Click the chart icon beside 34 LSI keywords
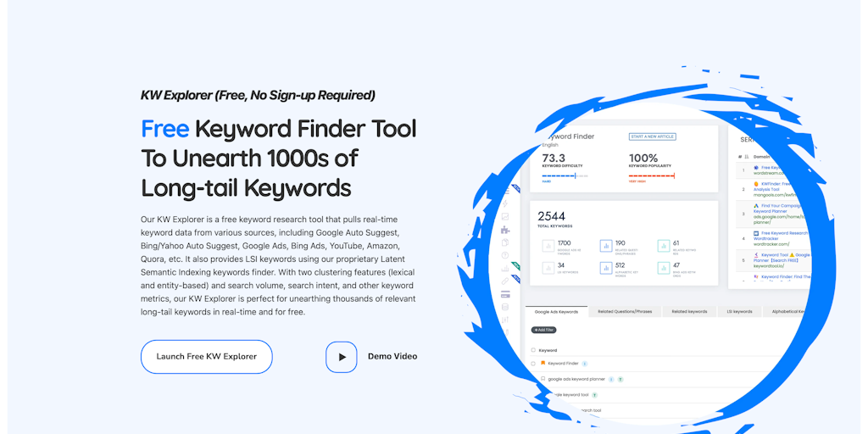868x434 pixels. [x=548, y=268]
